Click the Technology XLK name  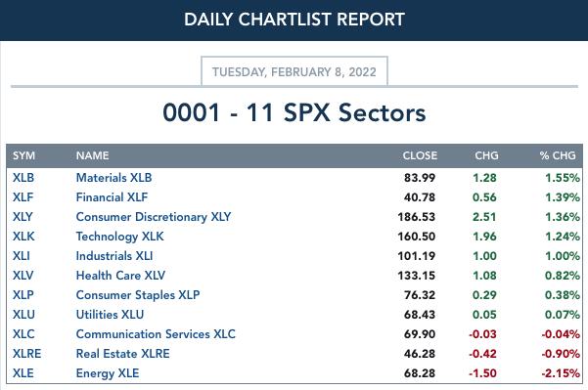point(119,237)
